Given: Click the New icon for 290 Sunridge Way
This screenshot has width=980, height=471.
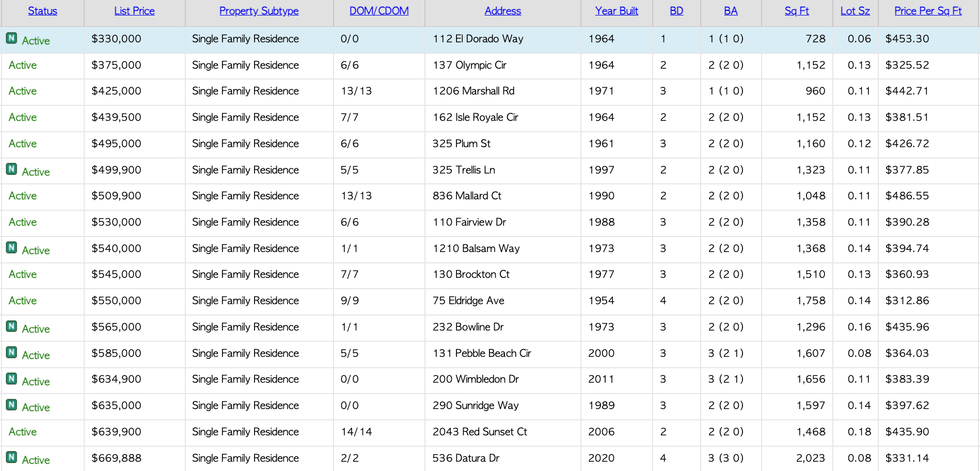Looking at the screenshot, I should pos(11,405).
